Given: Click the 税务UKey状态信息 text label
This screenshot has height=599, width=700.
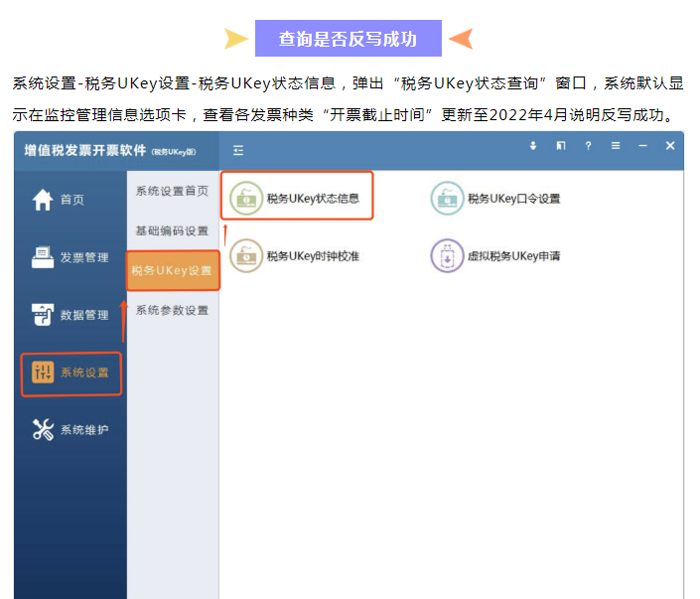Looking at the screenshot, I should click(x=313, y=199).
